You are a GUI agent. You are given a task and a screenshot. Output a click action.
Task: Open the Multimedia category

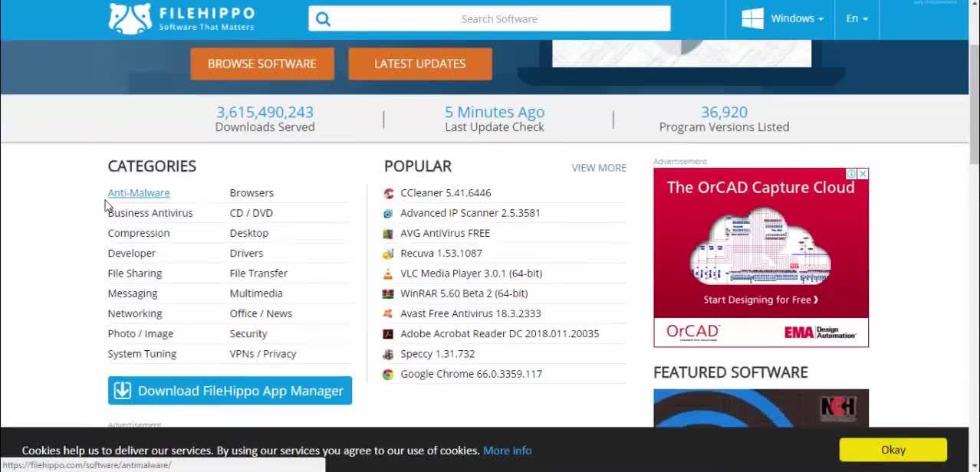(256, 293)
